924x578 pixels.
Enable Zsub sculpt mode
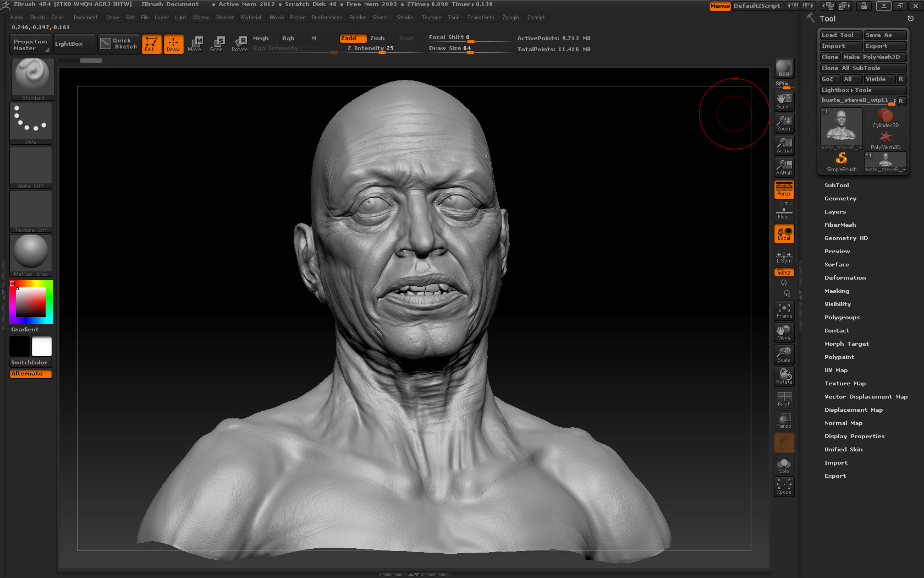click(381, 38)
